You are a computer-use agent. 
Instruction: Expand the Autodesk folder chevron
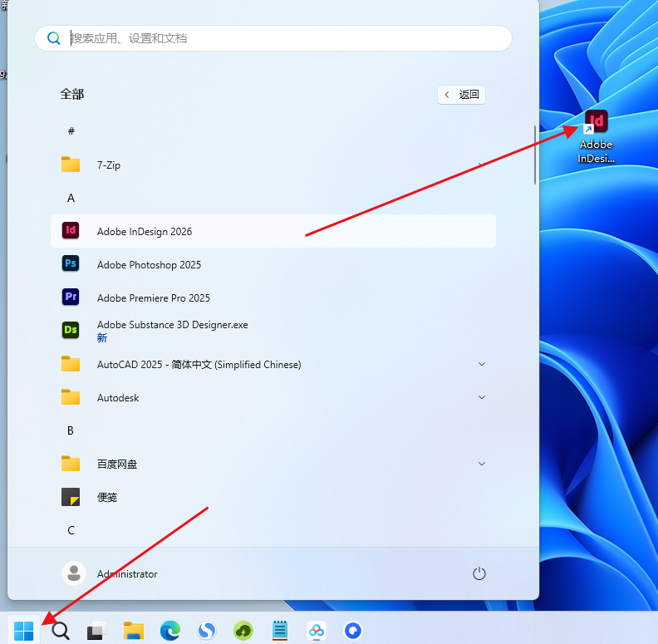click(x=482, y=397)
